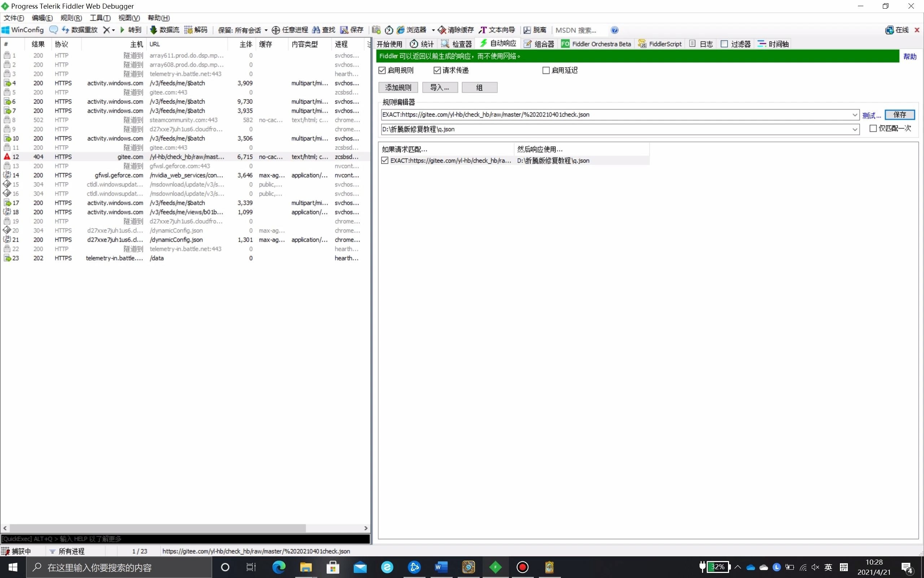Click the red record taskbar icon
The width and height of the screenshot is (924, 578).
[523, 567]
